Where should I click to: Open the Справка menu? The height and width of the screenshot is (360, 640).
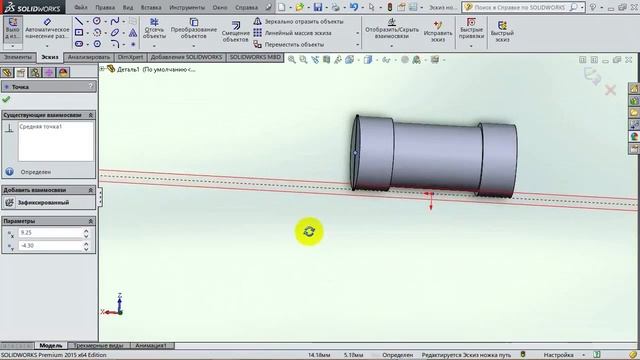coord(247,7)
